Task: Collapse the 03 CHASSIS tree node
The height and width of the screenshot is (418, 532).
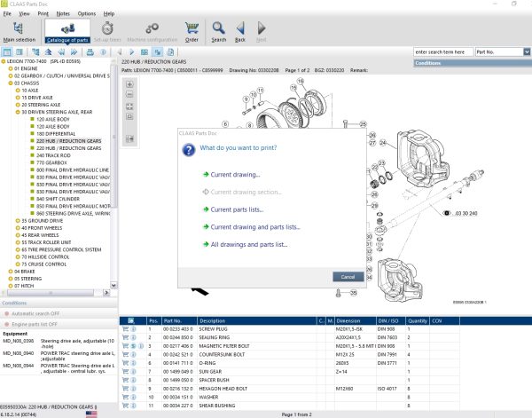Action: tap(10, 83)
